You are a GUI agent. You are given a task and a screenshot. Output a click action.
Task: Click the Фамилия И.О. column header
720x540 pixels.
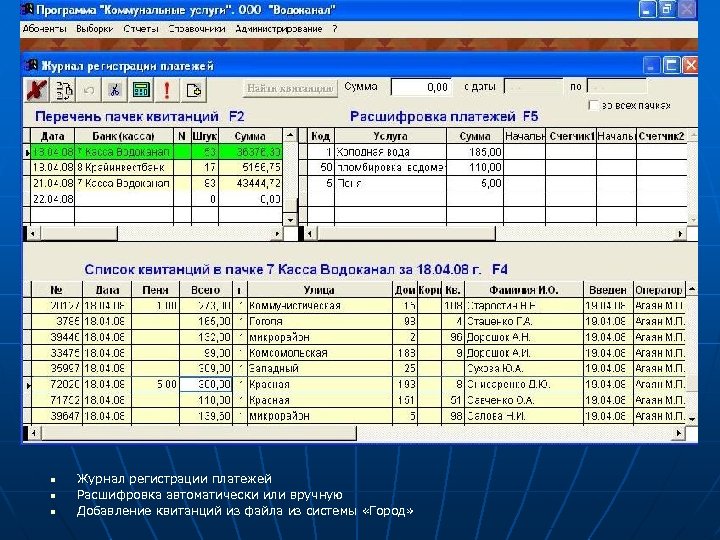(x=523, y=290)
